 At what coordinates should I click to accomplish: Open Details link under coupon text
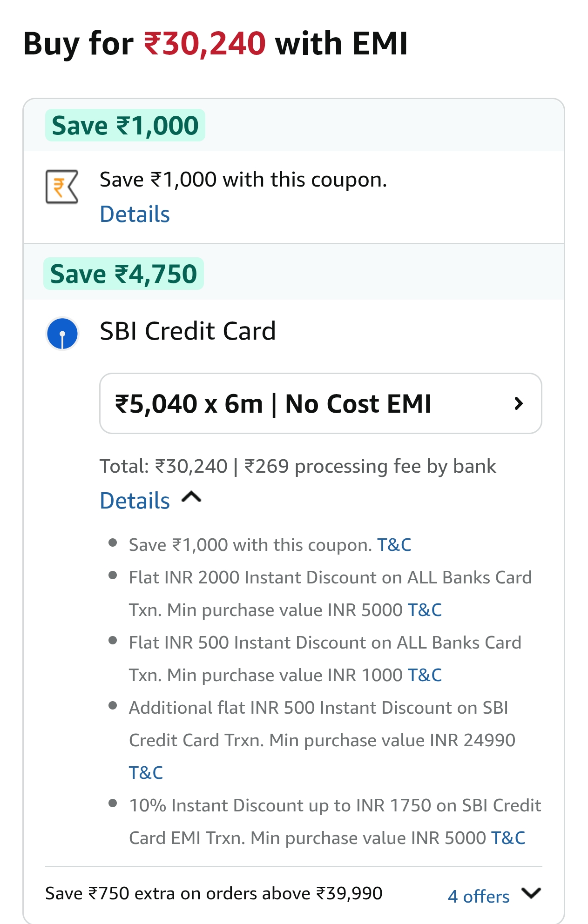click(135, 214)
